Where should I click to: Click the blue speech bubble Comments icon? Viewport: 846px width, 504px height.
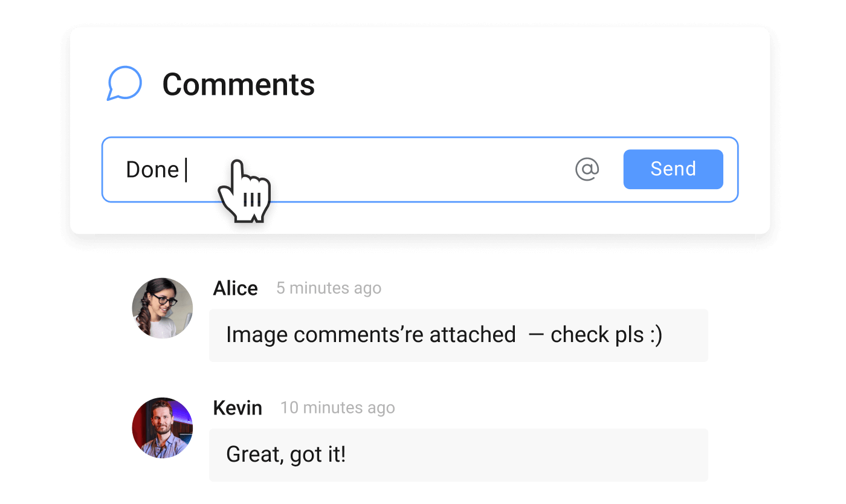[x=124, y=83]
